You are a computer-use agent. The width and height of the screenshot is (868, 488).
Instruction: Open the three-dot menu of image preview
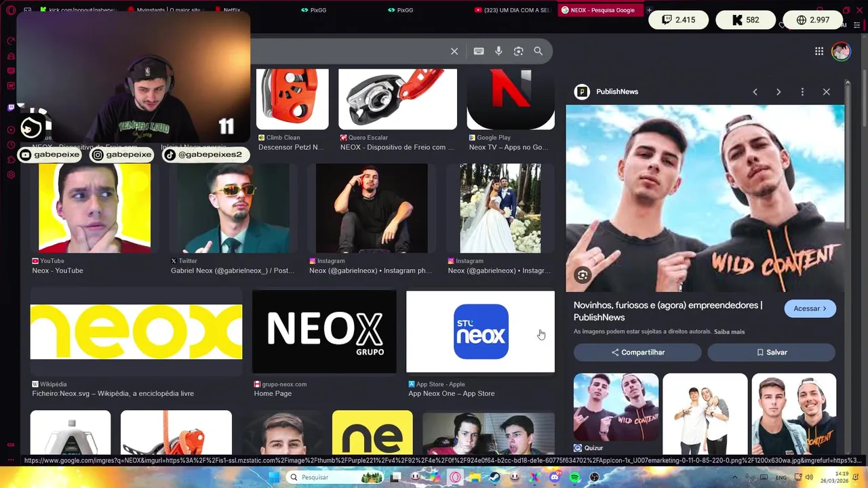(802, 92)
